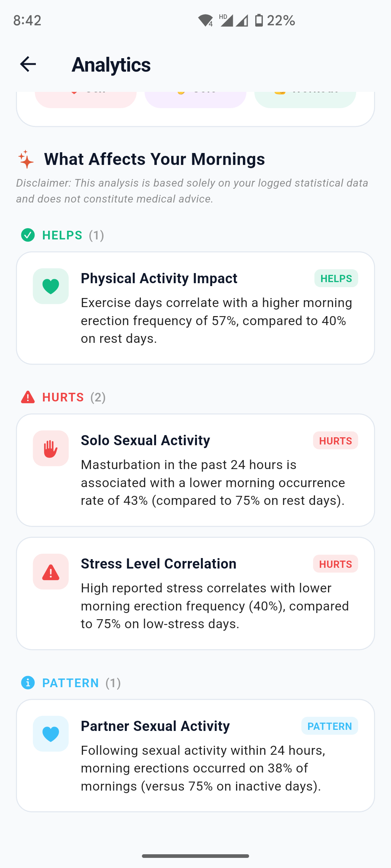Tap the HURTS badge on Solo Sexual Activity
This screenshot has height=868, width=391.
(x=336, y=441)
